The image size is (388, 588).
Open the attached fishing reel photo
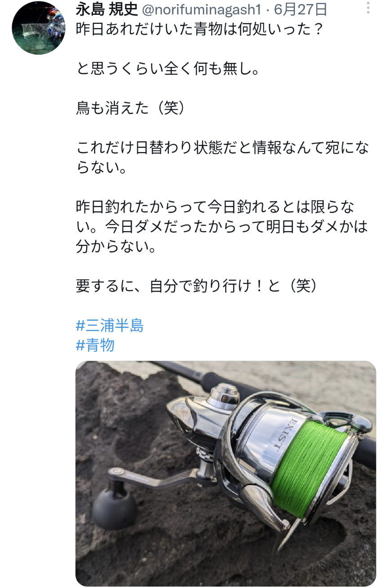pyautogui.click(x=225, y=473)
